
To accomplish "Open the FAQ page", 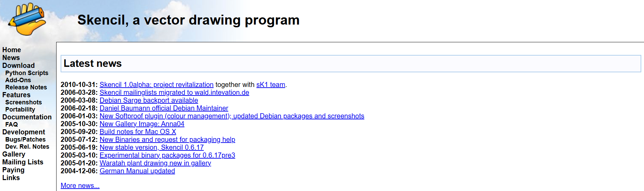I will tap(12, 124).
